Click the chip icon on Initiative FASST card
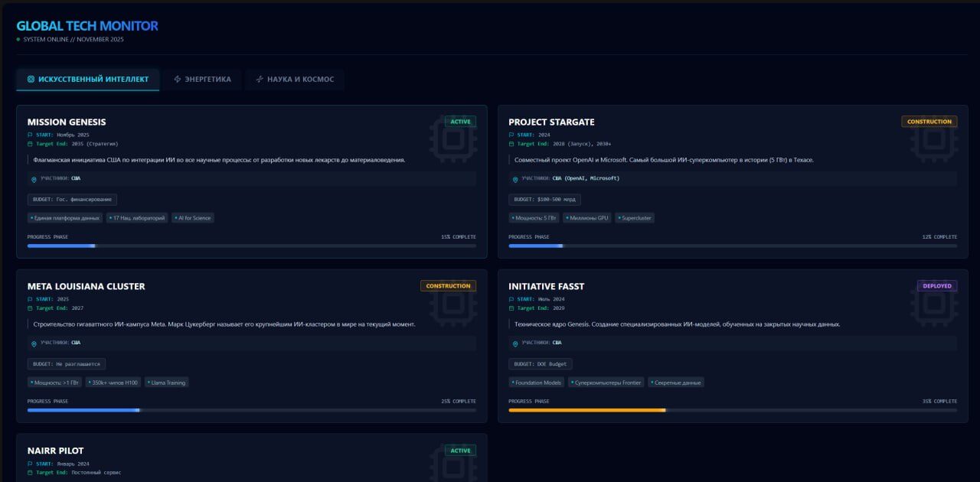Viewport: 980px width, 482px height. [934, 303]
